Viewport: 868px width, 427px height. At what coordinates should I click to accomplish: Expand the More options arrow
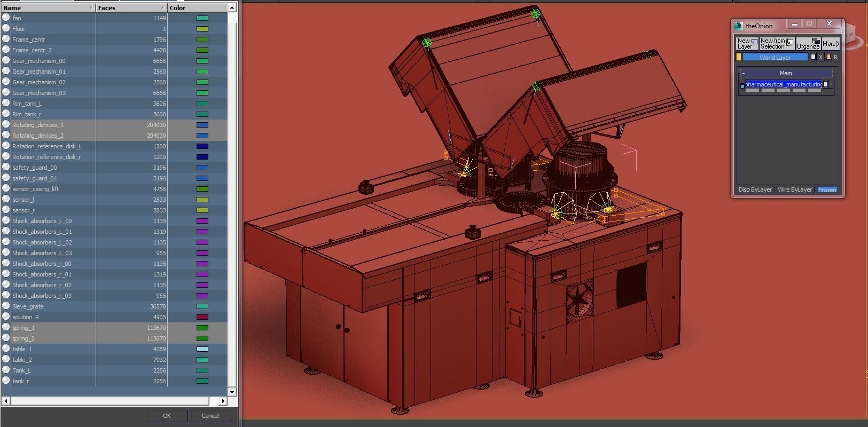pyautogui.click(x=831, y=44)
